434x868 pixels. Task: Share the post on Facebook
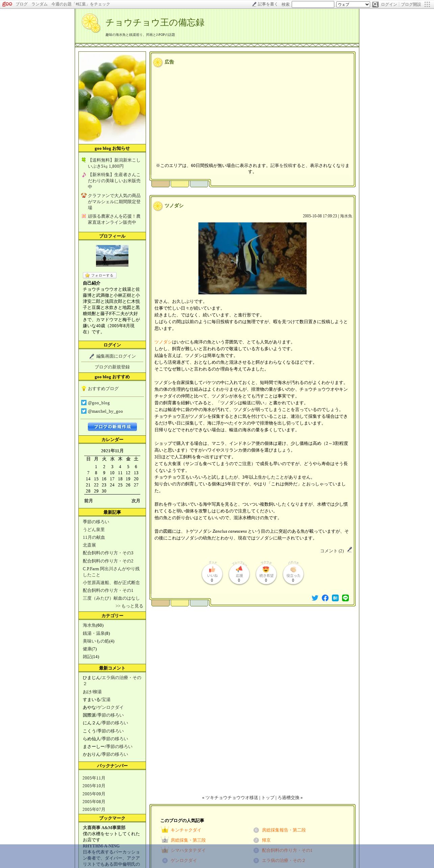click(x=325, y=598)
